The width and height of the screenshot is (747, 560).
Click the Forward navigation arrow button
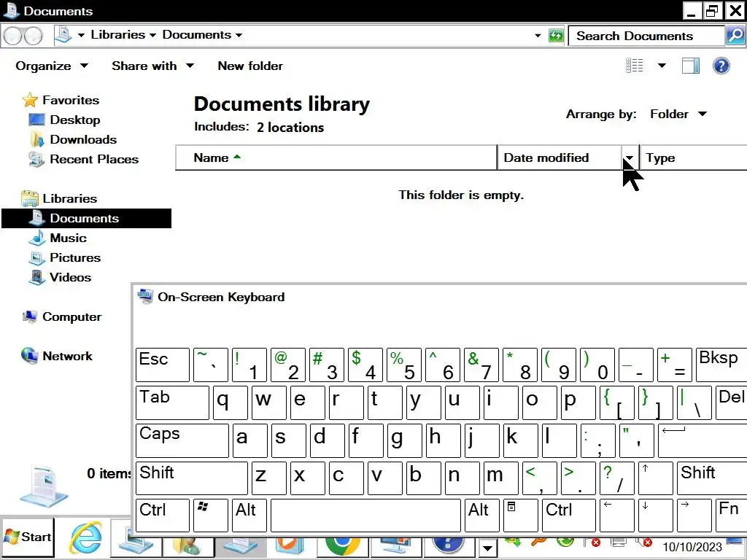tap(33, 36)
